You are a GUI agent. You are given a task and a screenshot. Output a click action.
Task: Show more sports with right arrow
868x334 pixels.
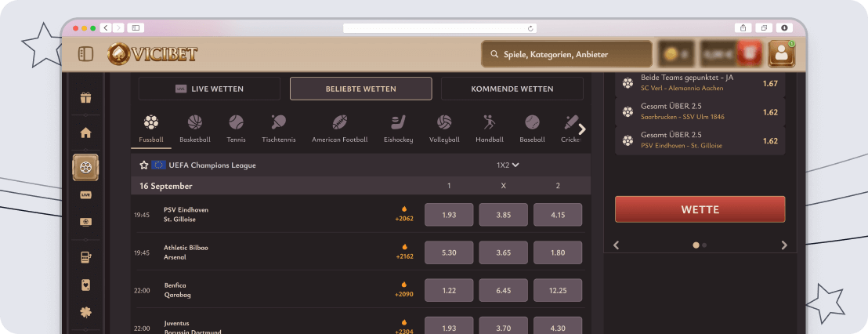tap(582, 129)
